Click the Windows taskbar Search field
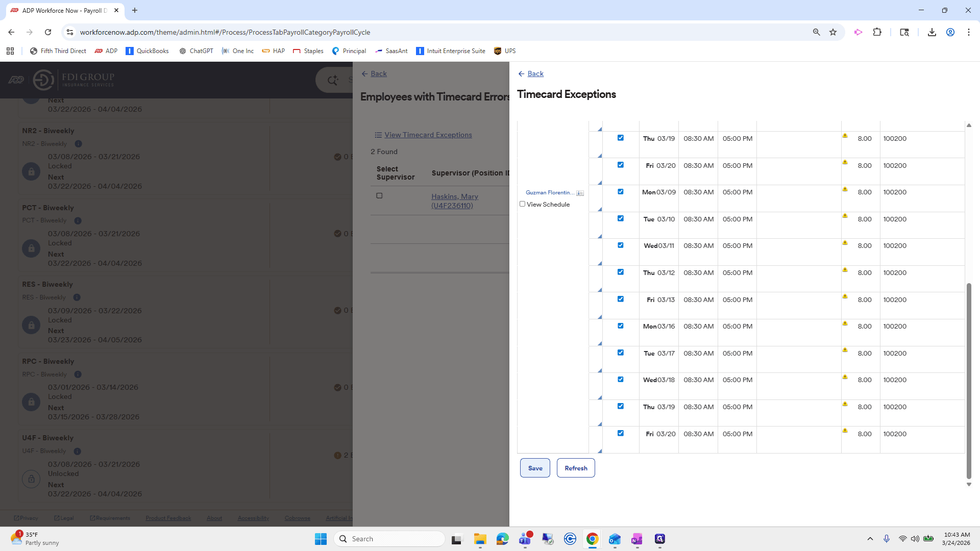Viewport: 980px width, 551px height. point(389,539)
